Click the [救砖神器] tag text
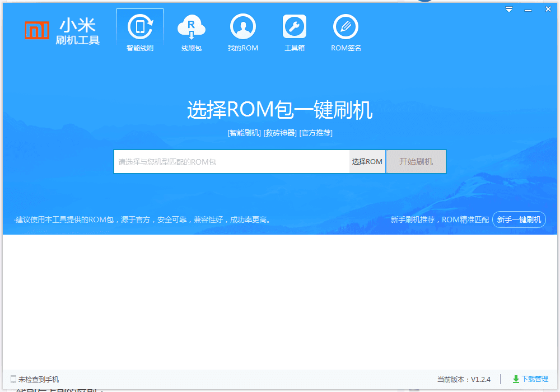 (280, 133)
